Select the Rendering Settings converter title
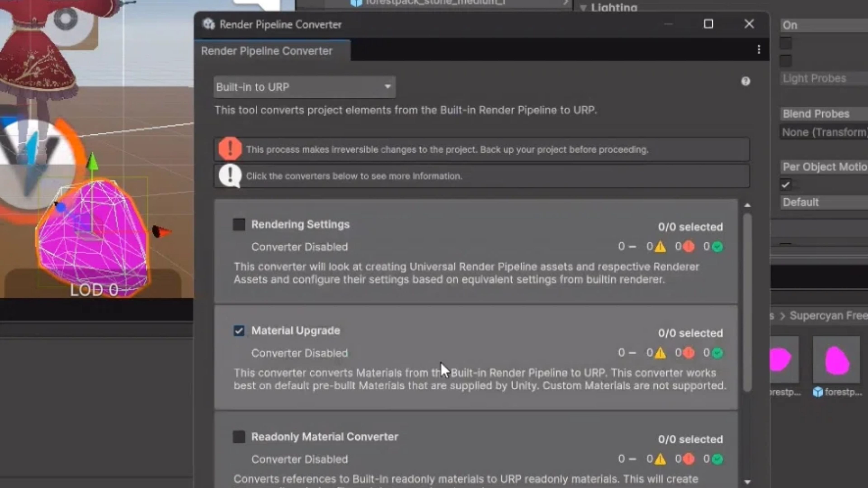868x488 pixels. click(300, 224)
